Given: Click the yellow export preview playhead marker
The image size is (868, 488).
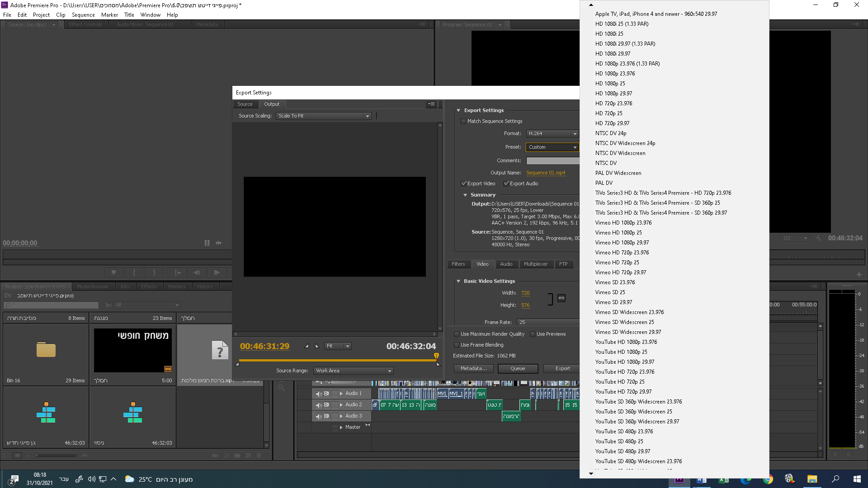Looking at the screenshot, I should (436, 356).
